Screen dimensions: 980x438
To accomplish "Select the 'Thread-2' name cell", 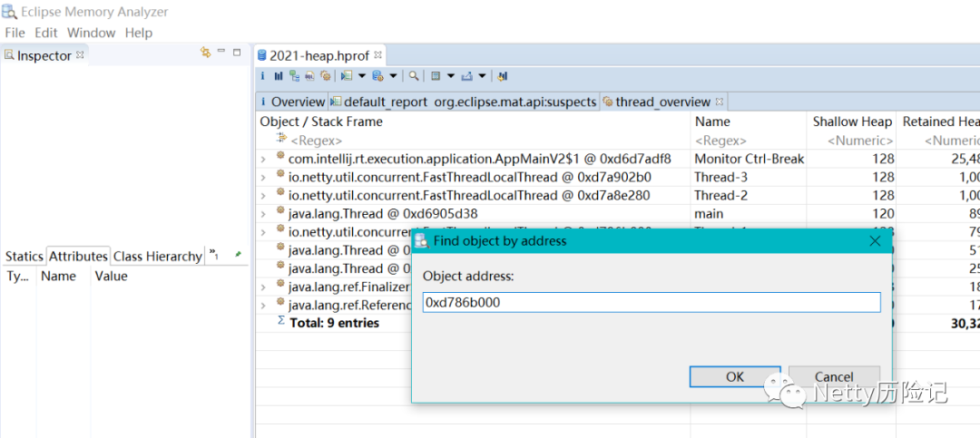I will click(x=720, y=196).
